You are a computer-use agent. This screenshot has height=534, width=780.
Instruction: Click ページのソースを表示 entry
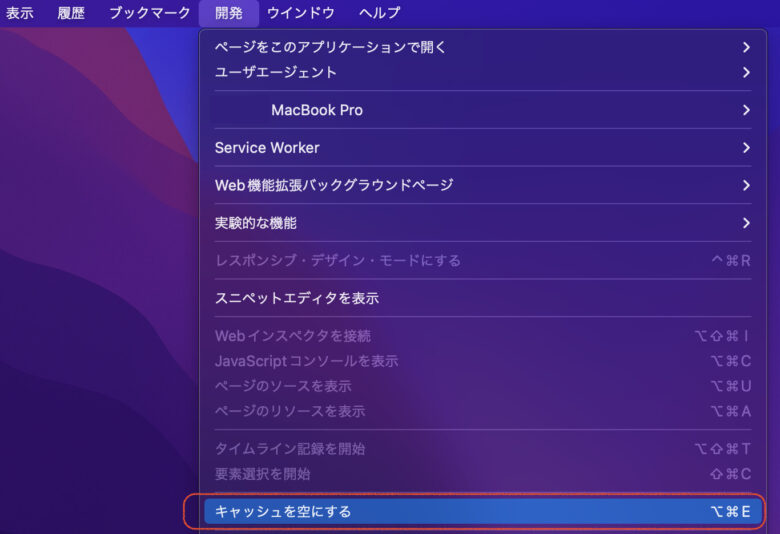pos(483,386)
